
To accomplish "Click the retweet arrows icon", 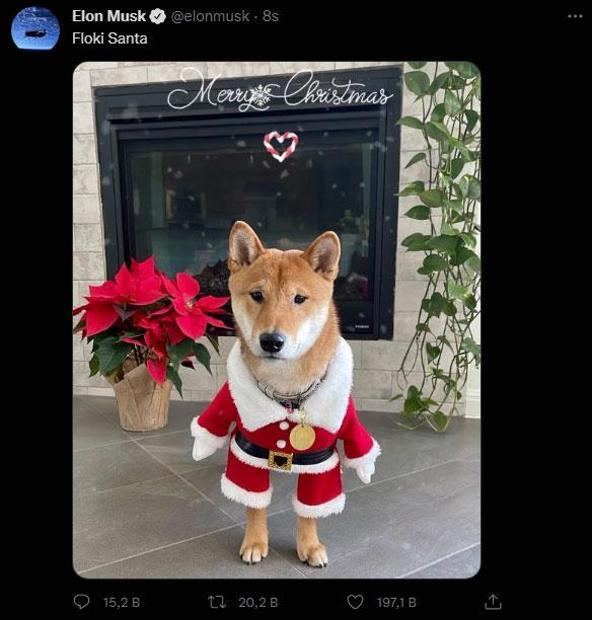I will click(217, 602).
